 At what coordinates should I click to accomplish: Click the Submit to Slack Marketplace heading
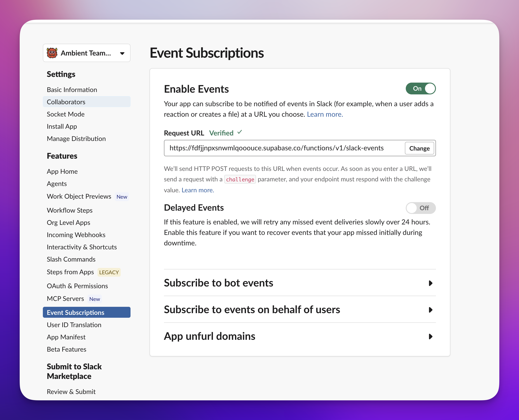[x=74, y=371]
